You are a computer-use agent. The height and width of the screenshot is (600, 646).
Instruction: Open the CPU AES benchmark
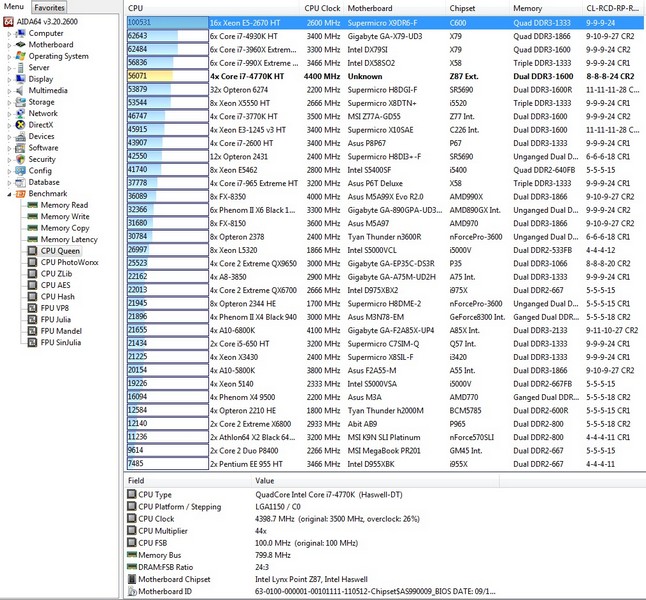coord(49,285)
